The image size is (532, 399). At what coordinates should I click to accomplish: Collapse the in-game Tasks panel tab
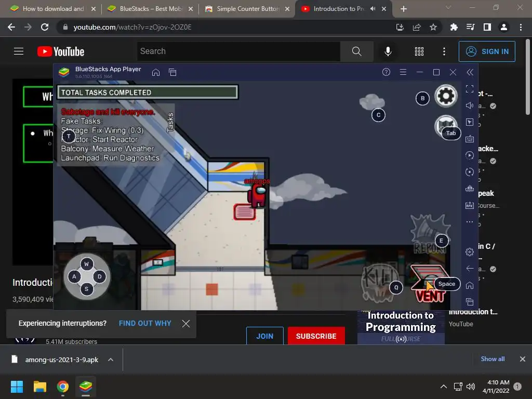click(170, 122)
